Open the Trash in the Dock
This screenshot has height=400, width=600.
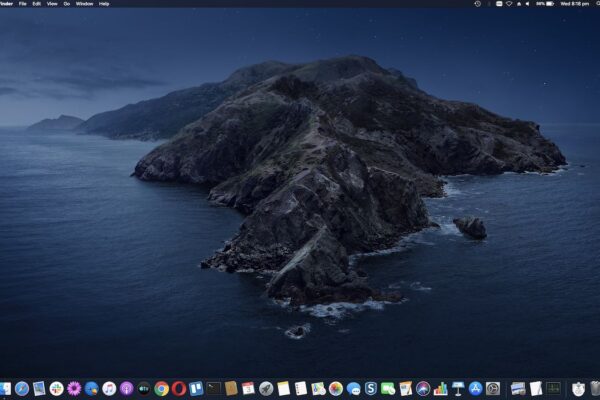(x=595, y=389)
